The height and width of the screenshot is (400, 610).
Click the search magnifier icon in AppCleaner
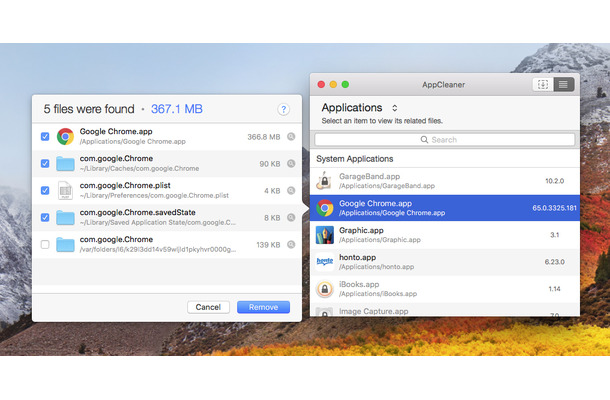pos(424,140)
